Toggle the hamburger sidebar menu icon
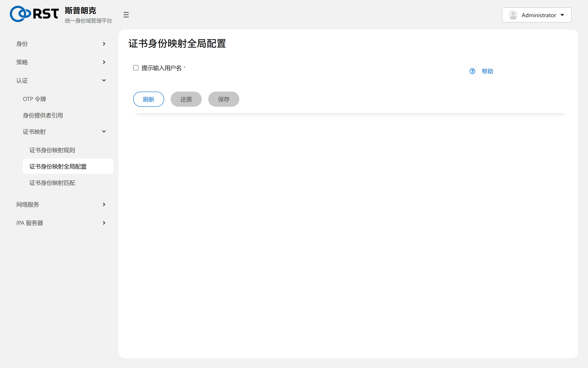Viewport: 588px width, 368px height. pos(126,15)
